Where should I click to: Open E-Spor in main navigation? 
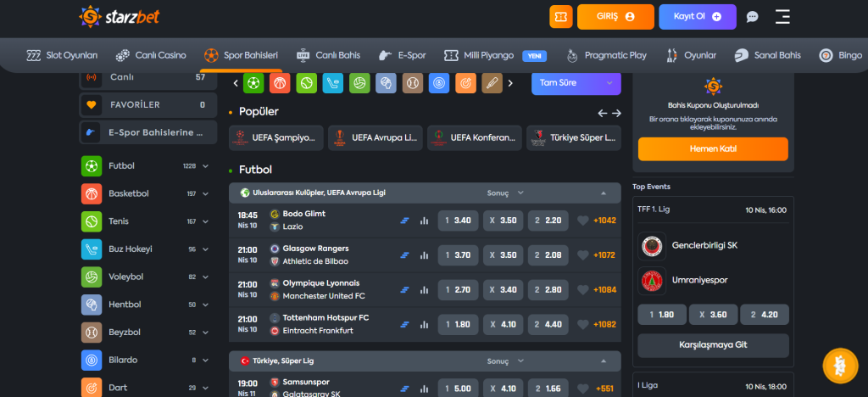[402, 55]
